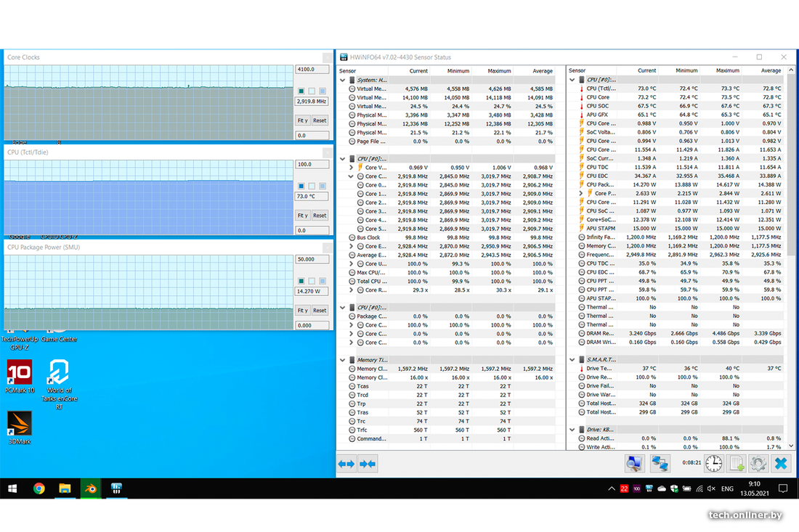The height and width of the screenshot is (532, 799).
Task: Click the network remote monitoring icon
Action: pos(660,463)
